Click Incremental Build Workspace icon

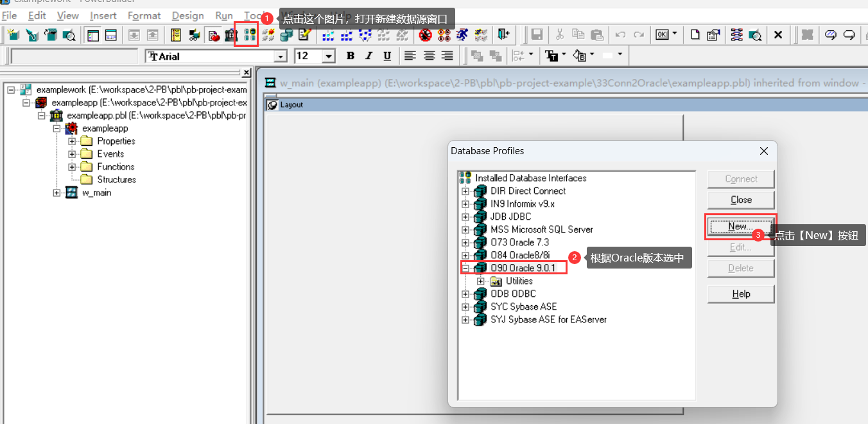pyautogui.click(x=328, y=35)
